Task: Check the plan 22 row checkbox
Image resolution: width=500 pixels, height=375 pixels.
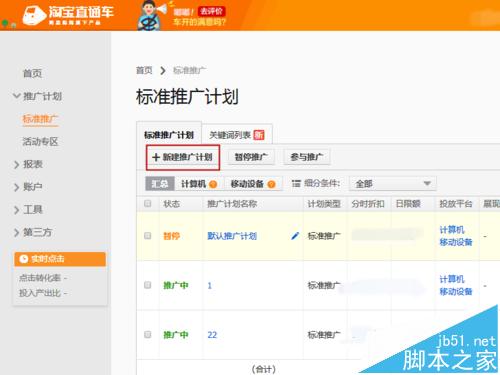Action: tap(148, 334)
